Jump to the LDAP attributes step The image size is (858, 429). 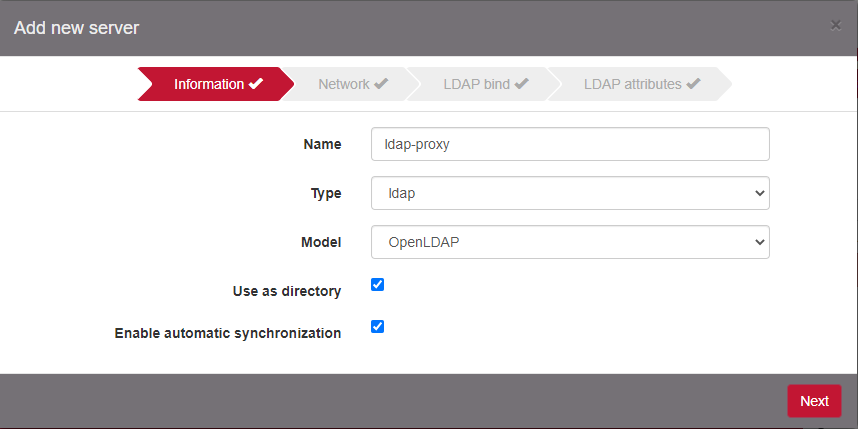(632, 84)
